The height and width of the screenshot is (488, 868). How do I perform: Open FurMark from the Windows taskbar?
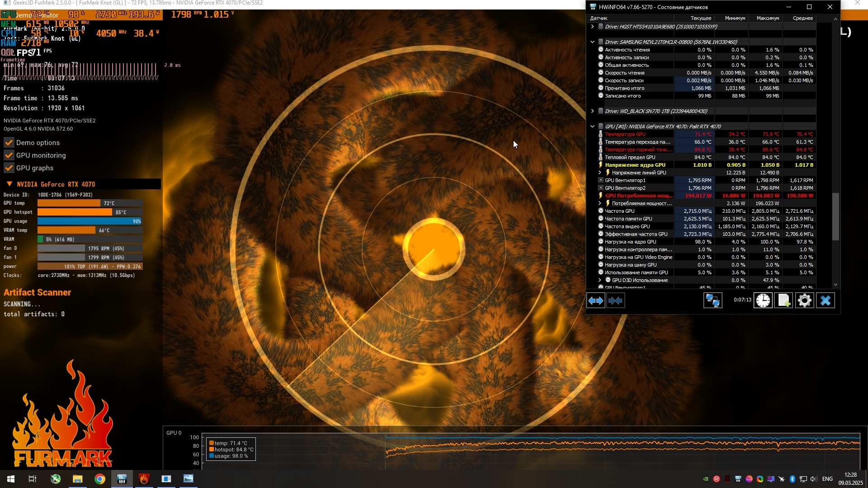[144, 479]
